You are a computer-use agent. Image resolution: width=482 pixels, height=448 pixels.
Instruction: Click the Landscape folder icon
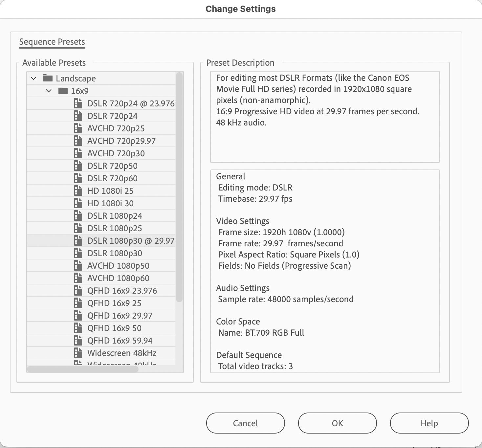[x=48, y=78]
